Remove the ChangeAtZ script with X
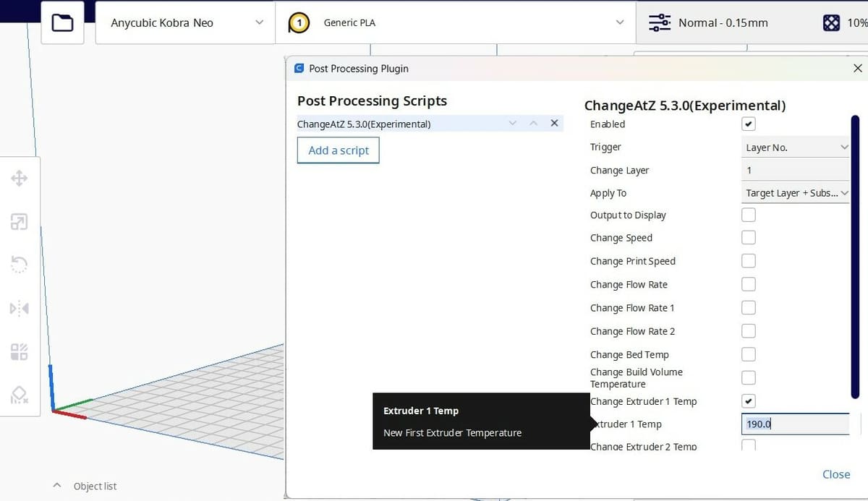 pyautogui.click(x=554, y=123)
